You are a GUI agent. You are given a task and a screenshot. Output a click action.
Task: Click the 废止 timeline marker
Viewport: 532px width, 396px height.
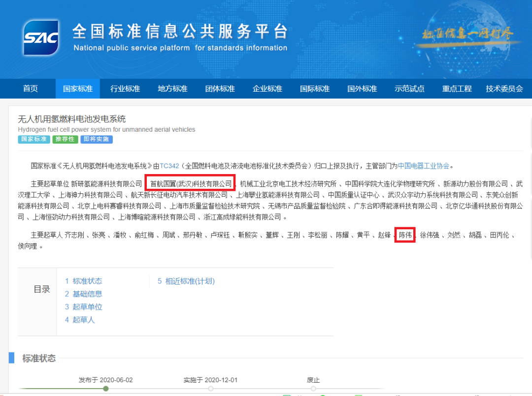pyautogui.click(x=313, y=389)
